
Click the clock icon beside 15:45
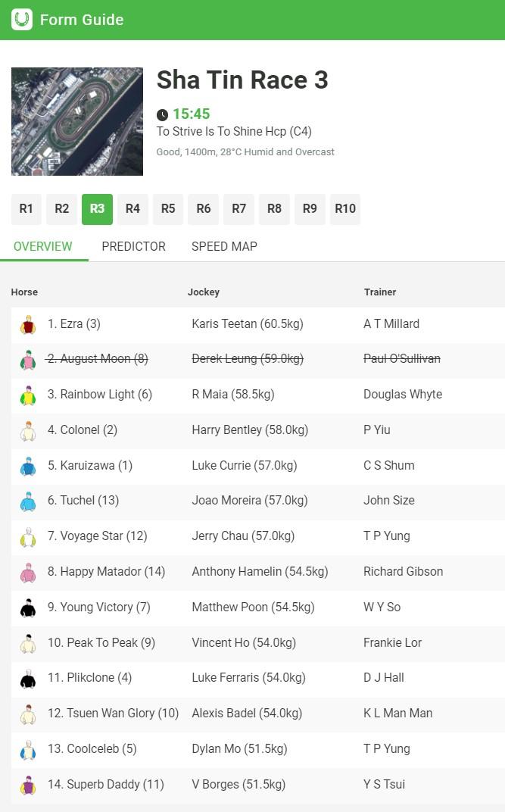coord(163,115)
